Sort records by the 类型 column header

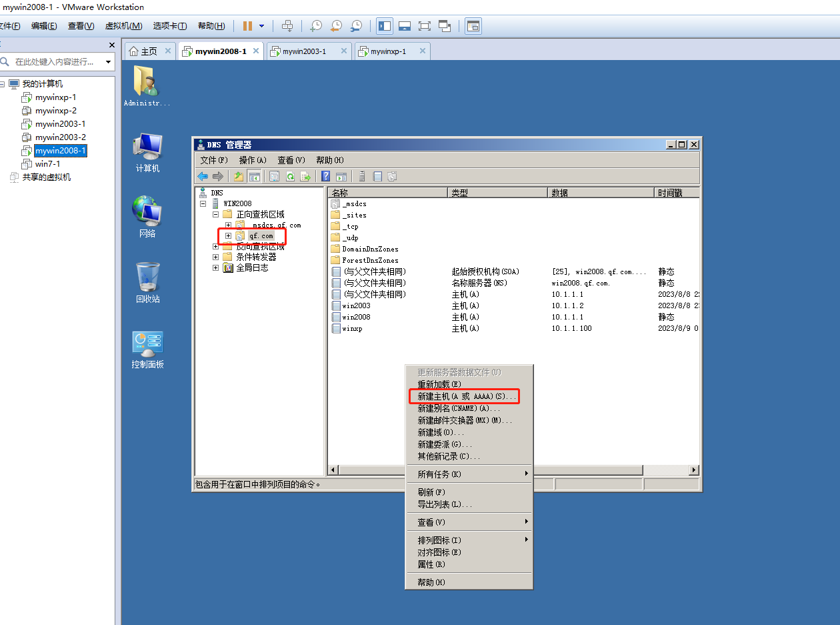(x=497, y=193)
